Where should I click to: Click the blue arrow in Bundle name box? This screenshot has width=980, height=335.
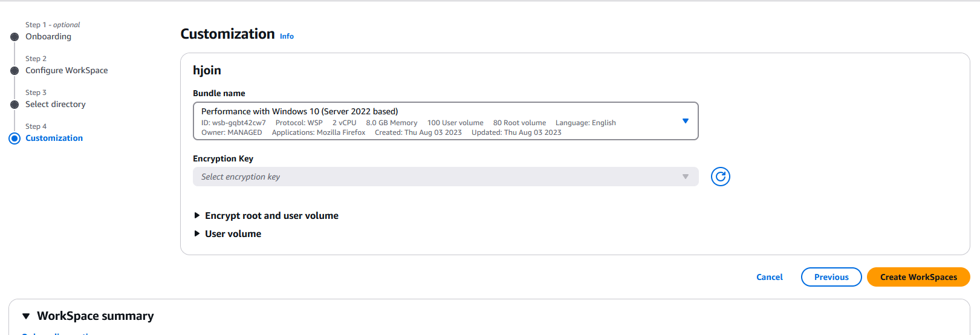point(685,121)
